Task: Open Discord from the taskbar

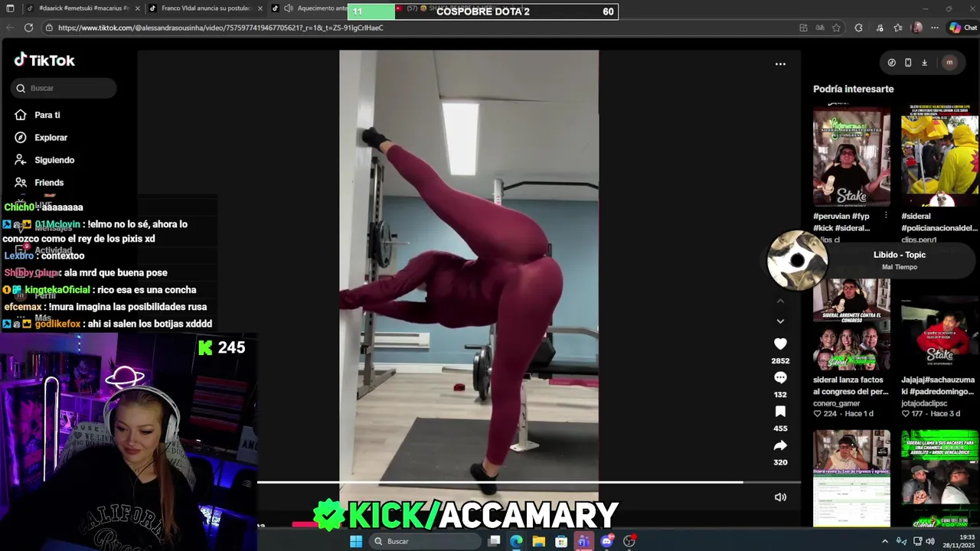Action: (x=606, y=541)
